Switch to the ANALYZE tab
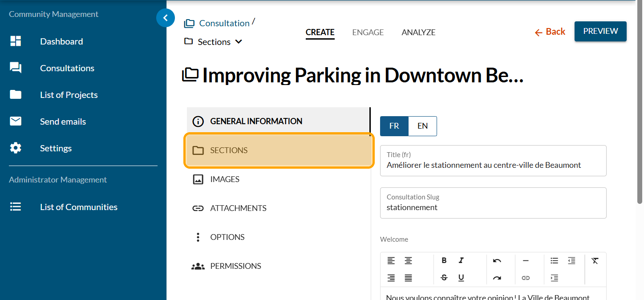This screenshot has height=300, width=644. (418, 32)
